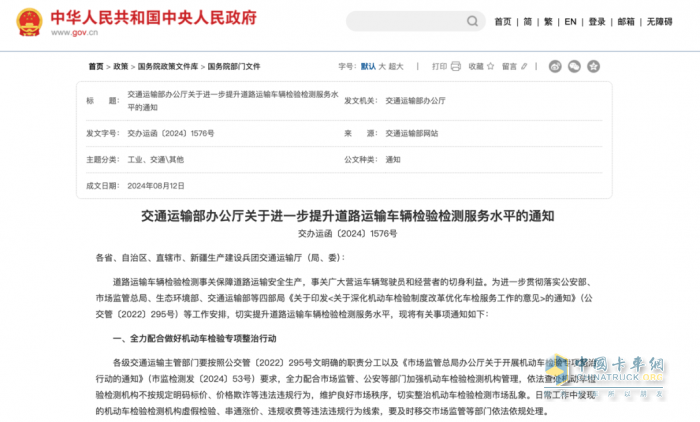The width and height of the screenshot is (700, 422).
Task: Share to WeChat icon
Action: (574, 67)
